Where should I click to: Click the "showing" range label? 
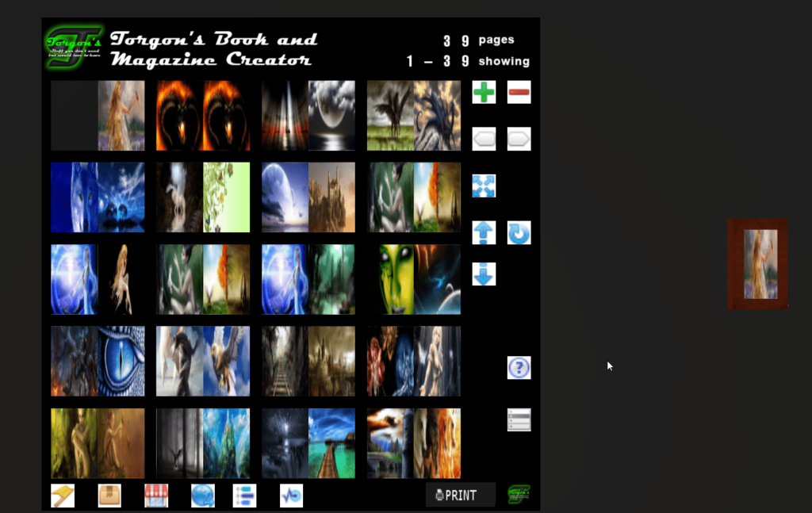(504, 61)
